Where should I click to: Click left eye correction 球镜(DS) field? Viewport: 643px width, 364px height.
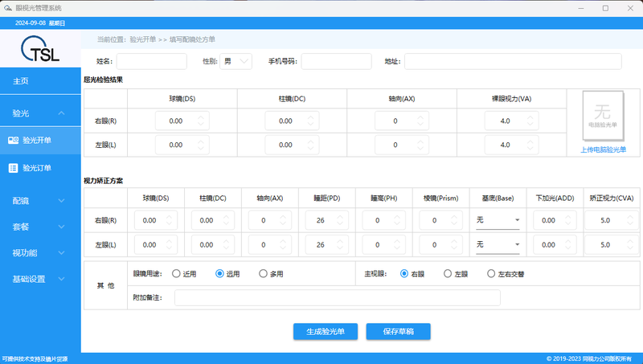point(156,245)
